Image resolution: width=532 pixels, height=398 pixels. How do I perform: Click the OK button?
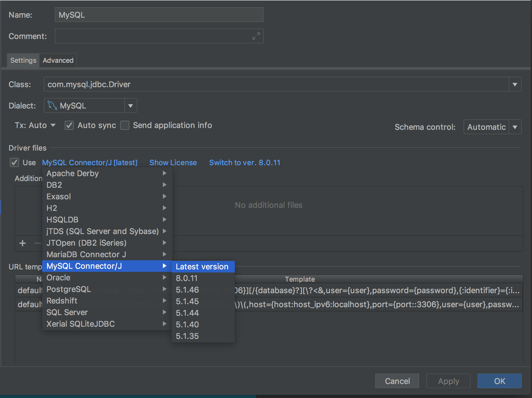(x=500, y=381)
